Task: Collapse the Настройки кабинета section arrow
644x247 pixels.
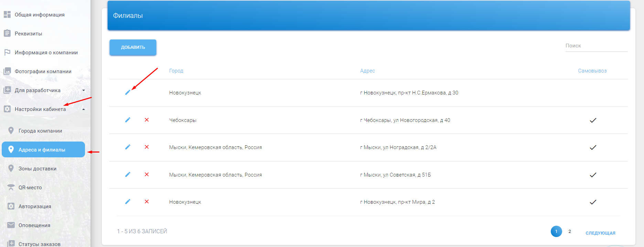Action: [84, 109]
